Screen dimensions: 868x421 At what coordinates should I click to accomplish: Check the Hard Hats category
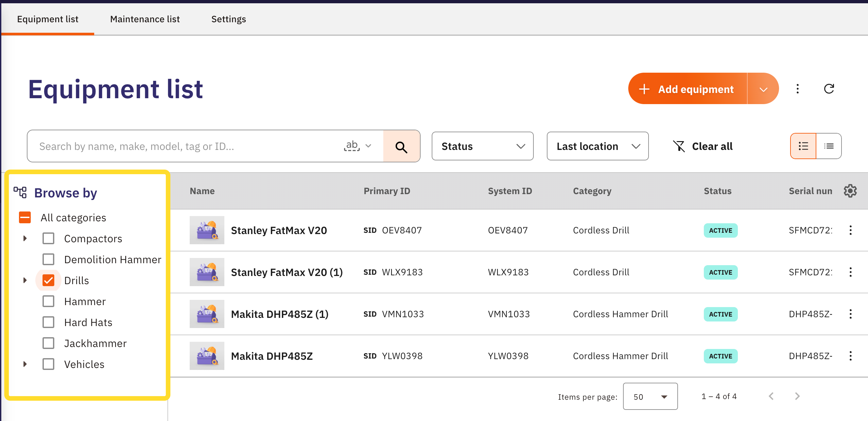tap(48, 322)
